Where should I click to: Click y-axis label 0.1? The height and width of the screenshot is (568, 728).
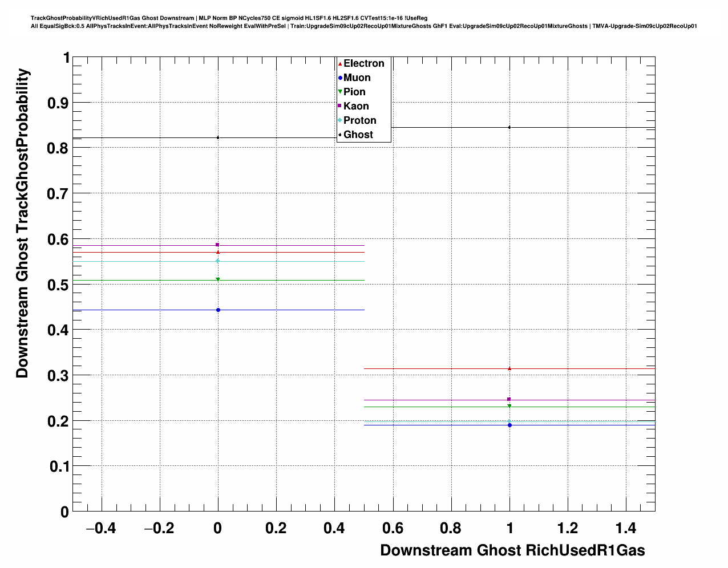click(58, 466)
